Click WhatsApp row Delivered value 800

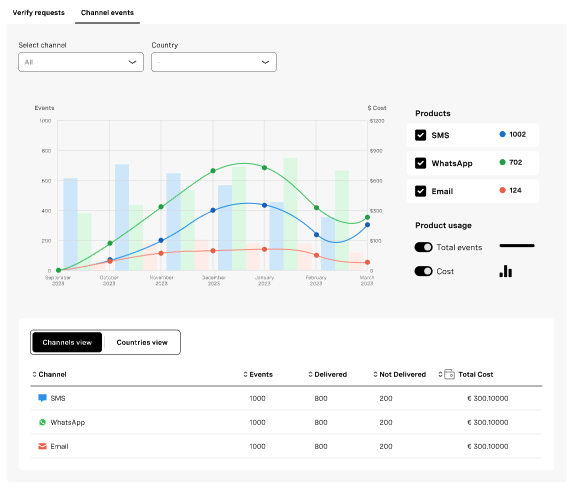pos(321,422)
